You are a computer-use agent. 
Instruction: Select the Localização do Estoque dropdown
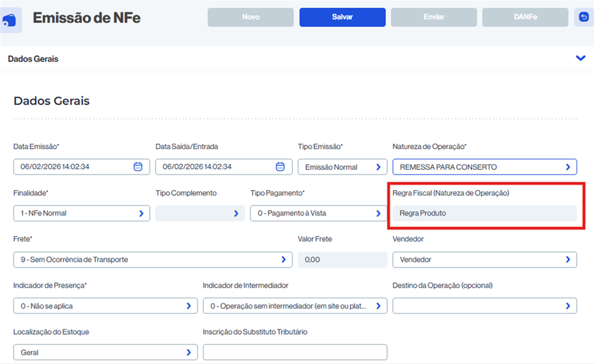pos(188,352)
